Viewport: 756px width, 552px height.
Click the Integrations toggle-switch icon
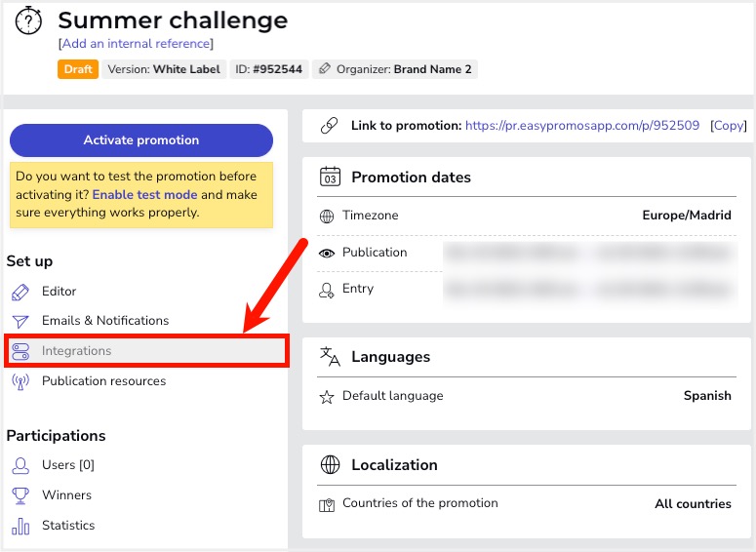click(x=20, y=351)
